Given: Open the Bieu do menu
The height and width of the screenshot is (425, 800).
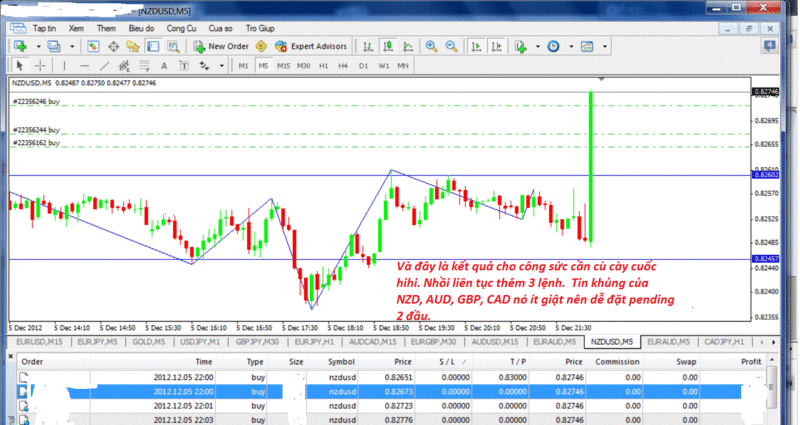Looking at the screenshot, I should 141,29.
